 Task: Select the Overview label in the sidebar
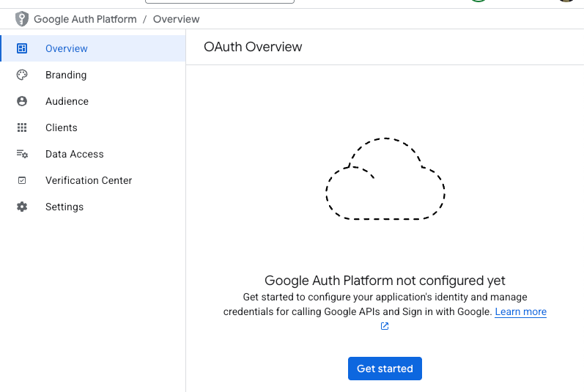point(66,48)
